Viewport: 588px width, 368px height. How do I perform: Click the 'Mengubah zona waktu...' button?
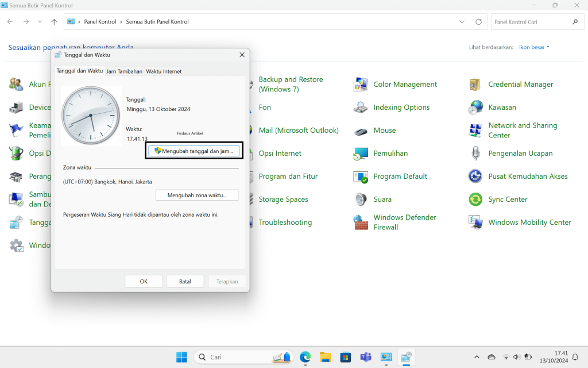click(x=196, y=195)
